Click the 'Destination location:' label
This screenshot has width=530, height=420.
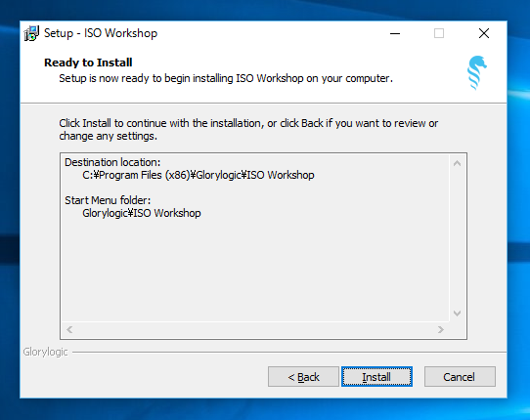pos(112,162)
